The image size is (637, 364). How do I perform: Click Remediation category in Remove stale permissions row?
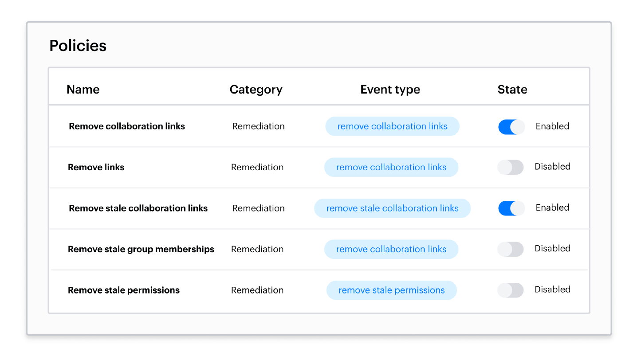click(257, 290)
